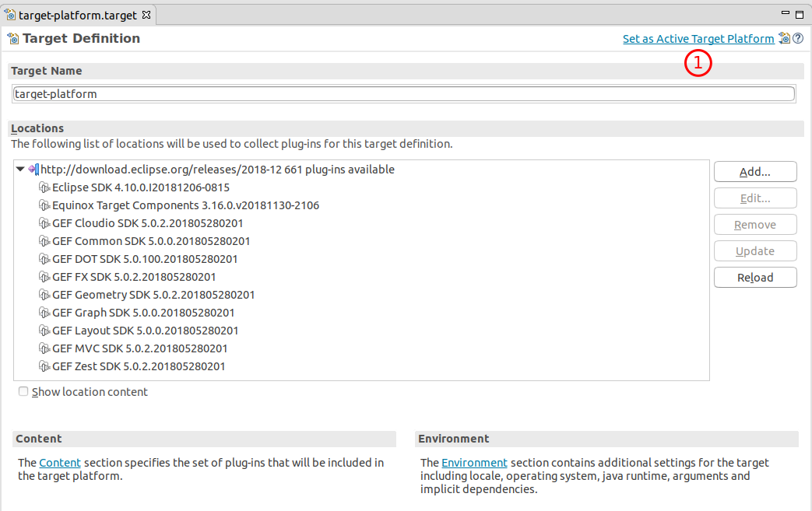Collapse the download.eclipse.org location node

[20, 169]
